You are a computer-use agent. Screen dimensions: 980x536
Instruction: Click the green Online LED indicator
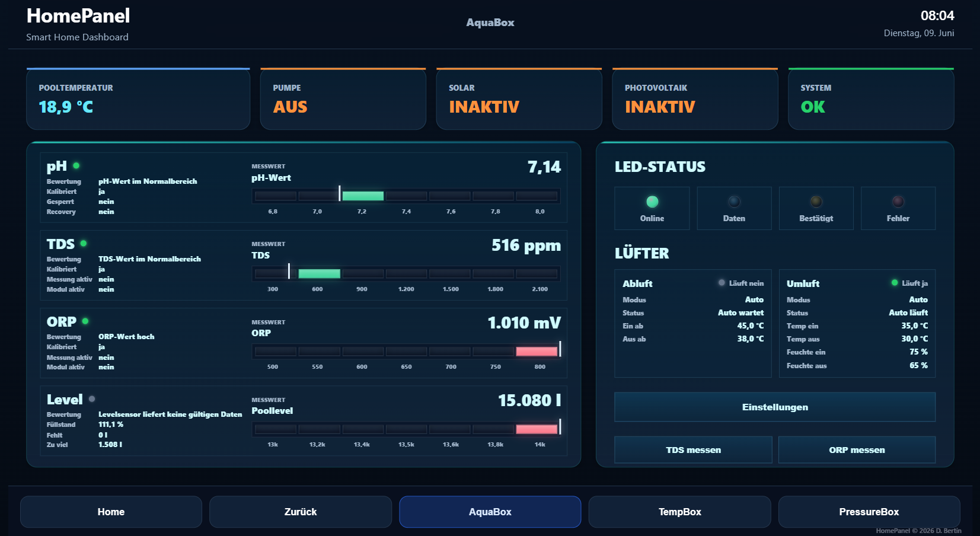tap(652, 202)
